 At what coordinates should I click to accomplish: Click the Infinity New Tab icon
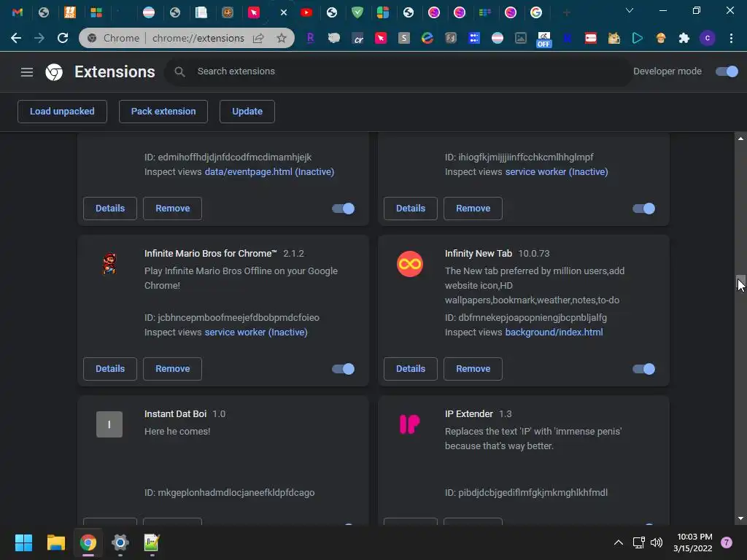click(410, 264)
